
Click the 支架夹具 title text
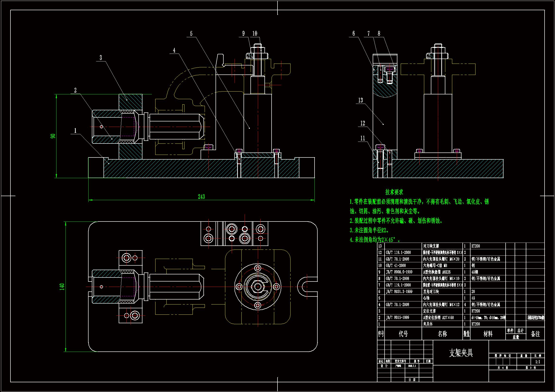pyautogui.click(x=461, y=353)
